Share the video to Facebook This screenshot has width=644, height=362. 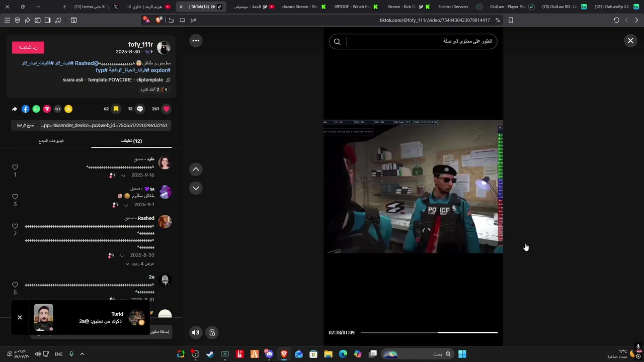tap(25, 109)
